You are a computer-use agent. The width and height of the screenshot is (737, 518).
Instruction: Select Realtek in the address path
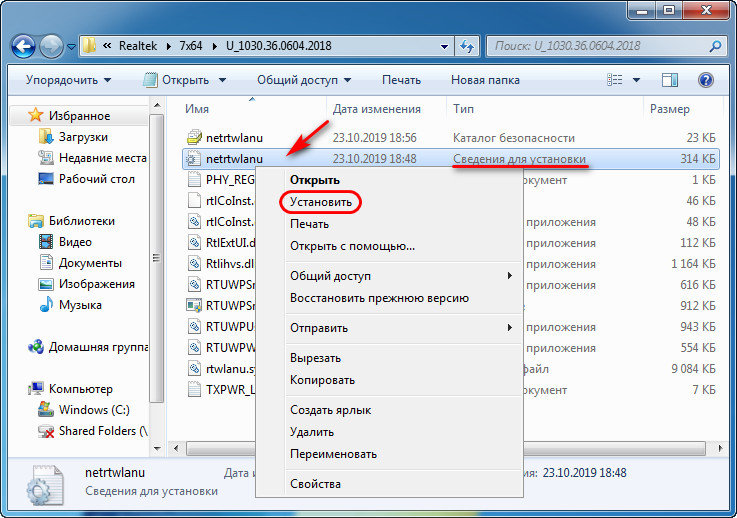[138, 46]
